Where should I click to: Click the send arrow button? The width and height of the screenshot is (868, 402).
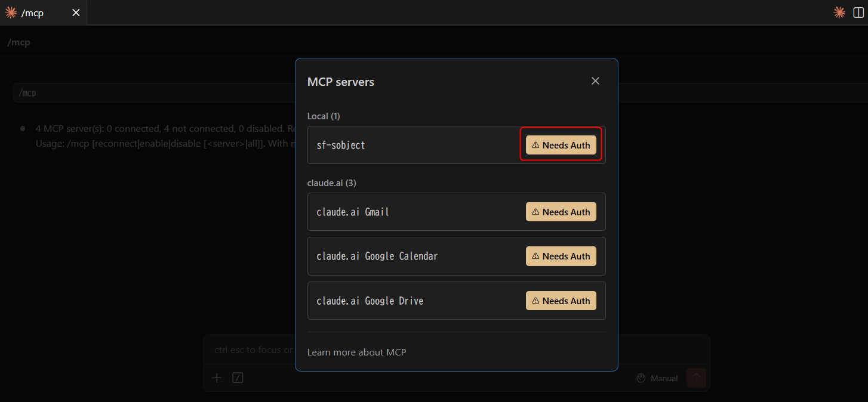click(x=696, y=378)
